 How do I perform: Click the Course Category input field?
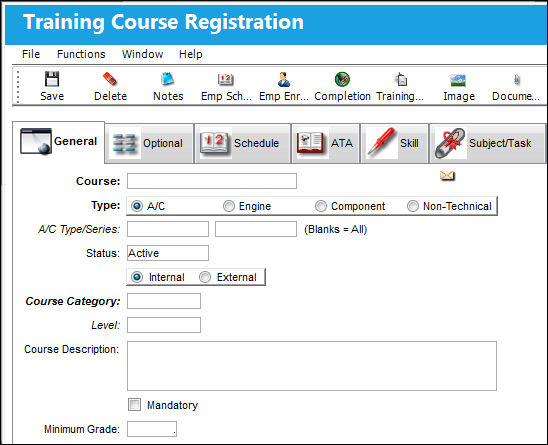click(164, 301)
